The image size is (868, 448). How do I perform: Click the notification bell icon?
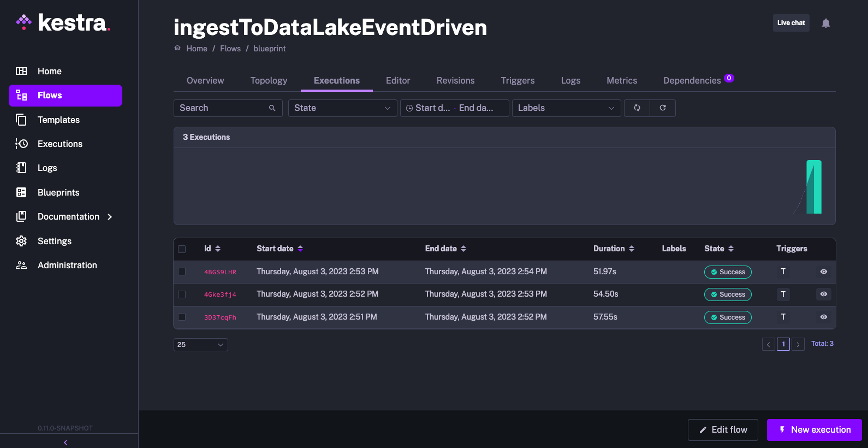click(825, 23)
